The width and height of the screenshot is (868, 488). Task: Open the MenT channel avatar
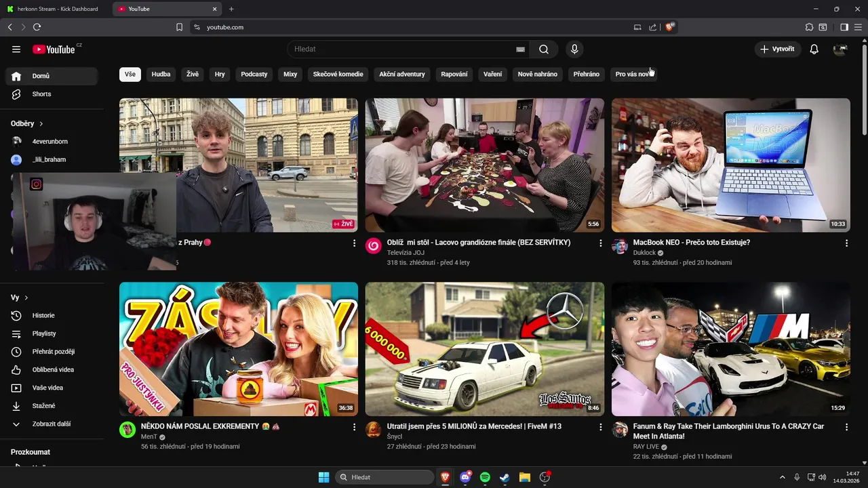pyautogui.click(x=127, y=430)
